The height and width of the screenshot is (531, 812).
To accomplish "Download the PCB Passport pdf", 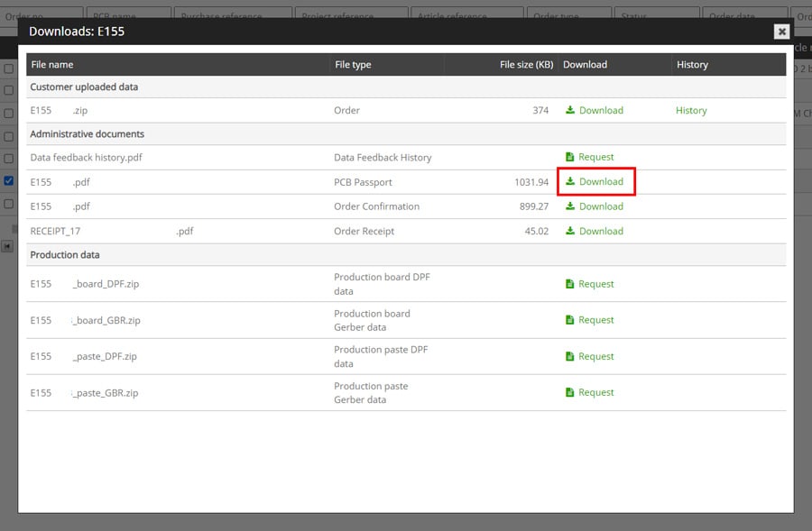I will point(595,182).
